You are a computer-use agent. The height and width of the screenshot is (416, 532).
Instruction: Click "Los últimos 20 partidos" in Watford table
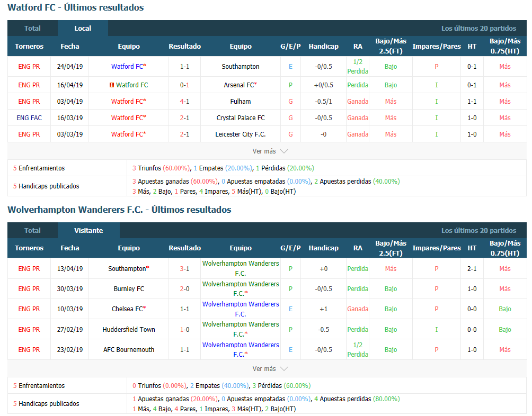[x=478, y=29]
